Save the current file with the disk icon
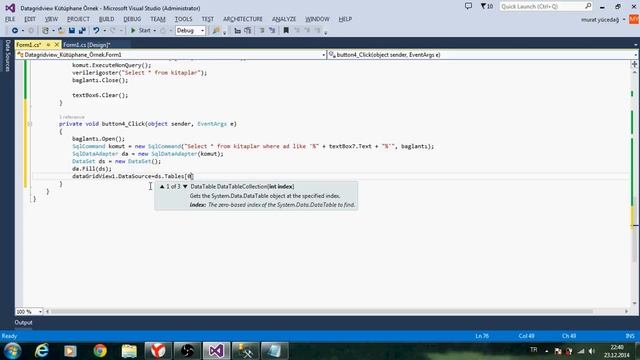 point(72,31)
